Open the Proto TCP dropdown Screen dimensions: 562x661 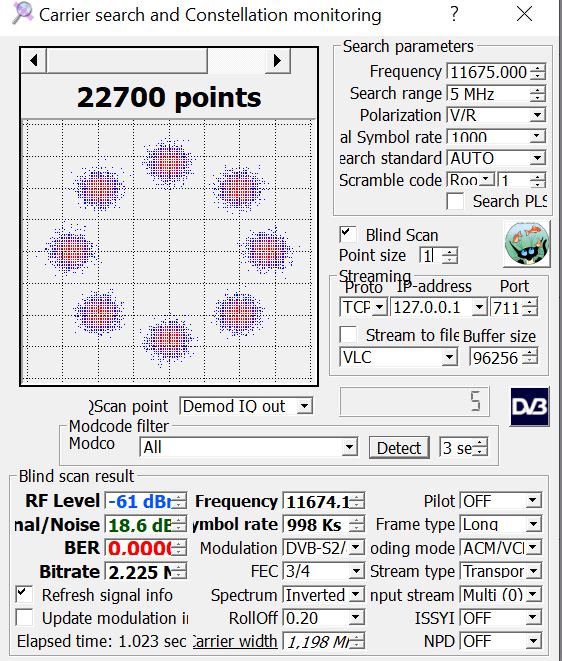coord(380,307)
